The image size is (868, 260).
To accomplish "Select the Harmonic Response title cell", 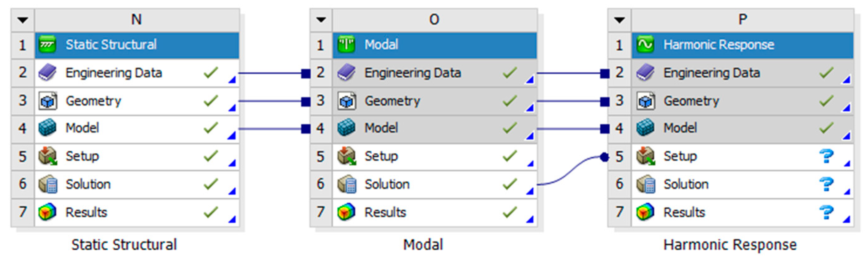I will pos(742,45).
